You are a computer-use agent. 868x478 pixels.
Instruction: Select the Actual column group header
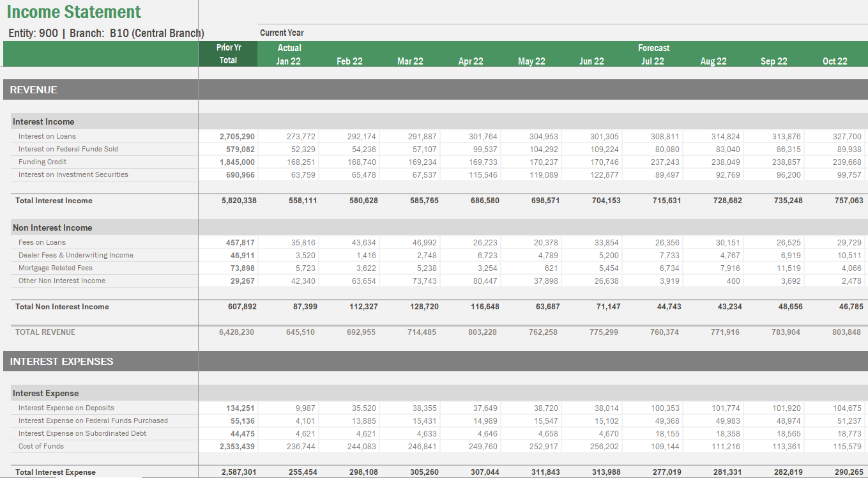[x=289, y=47]
